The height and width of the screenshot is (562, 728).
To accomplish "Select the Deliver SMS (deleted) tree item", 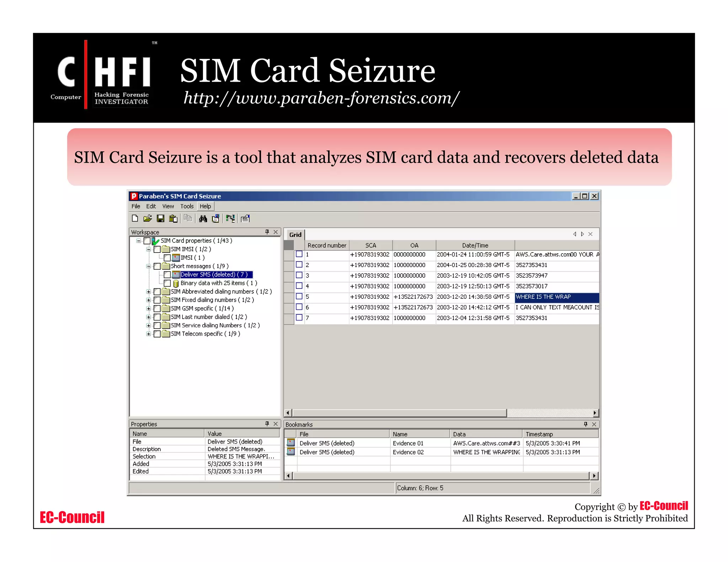I will coord(216,275).
